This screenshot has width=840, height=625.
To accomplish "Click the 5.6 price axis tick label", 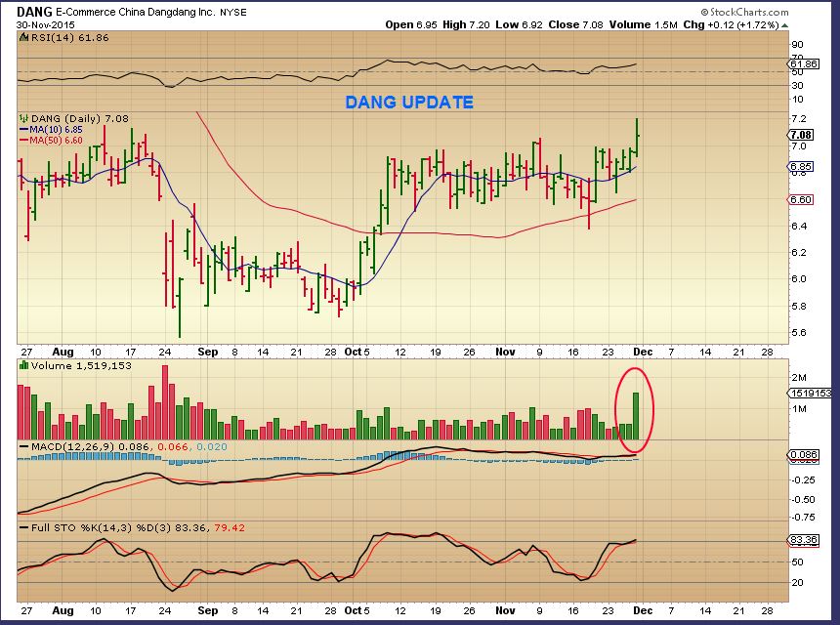I will pyautogui.click(x=798, y=333).
